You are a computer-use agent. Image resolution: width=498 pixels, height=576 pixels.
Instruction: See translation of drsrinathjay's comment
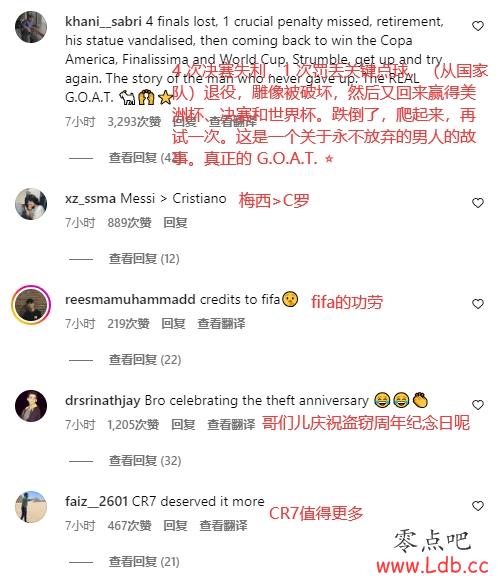[231, 425]
